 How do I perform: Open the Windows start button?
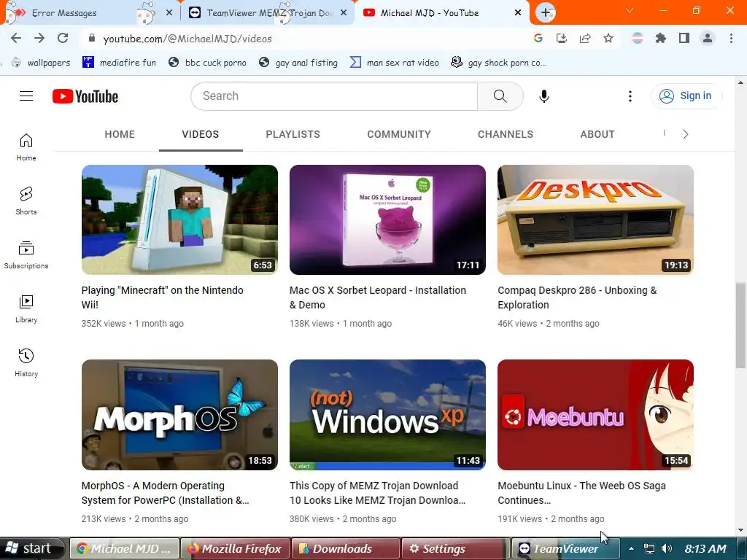[x=31, y=548]
